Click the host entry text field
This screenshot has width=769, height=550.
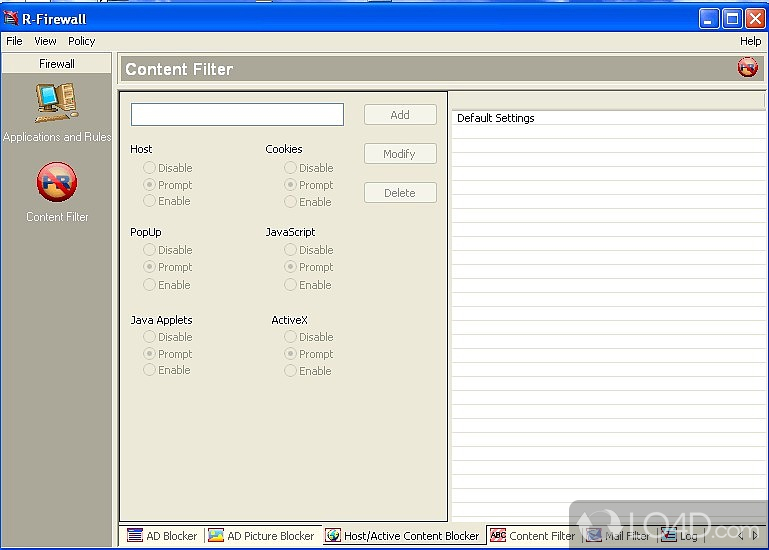[x=237, y=115]
